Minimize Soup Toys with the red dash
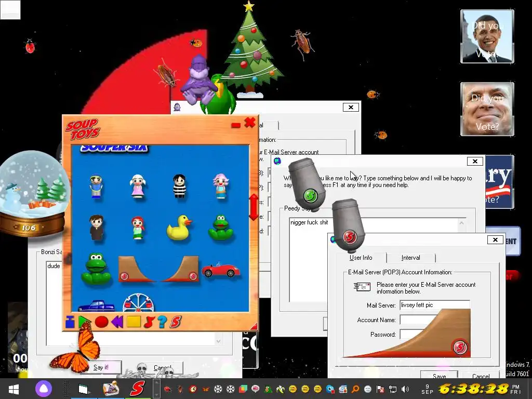 [x=236, y=126]
